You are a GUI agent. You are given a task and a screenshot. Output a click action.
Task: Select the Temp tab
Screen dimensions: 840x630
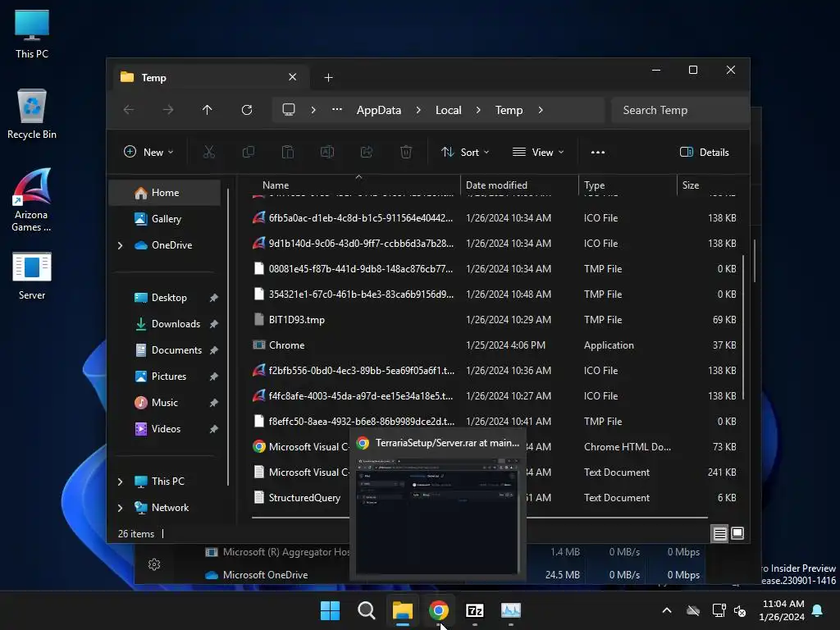(x=212, y=77)
